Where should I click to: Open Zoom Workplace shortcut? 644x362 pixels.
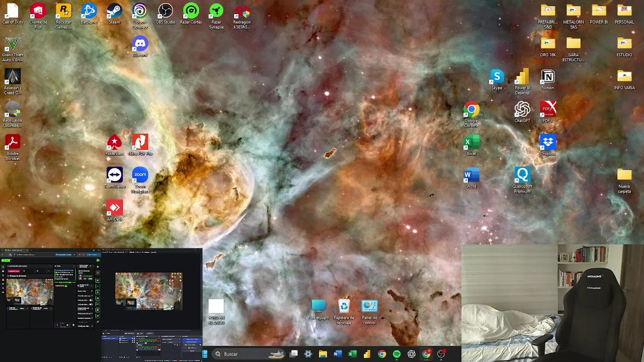tap(140, 180)
